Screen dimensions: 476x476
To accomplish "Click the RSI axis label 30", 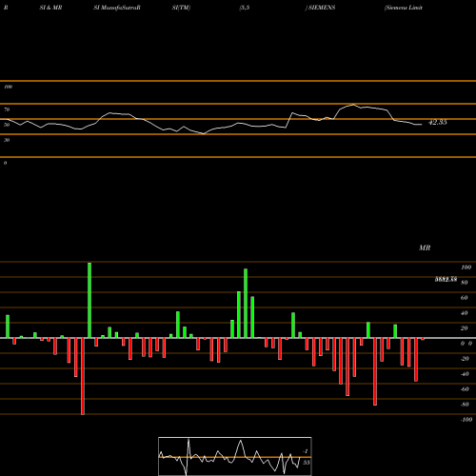I will click(7, 140).
